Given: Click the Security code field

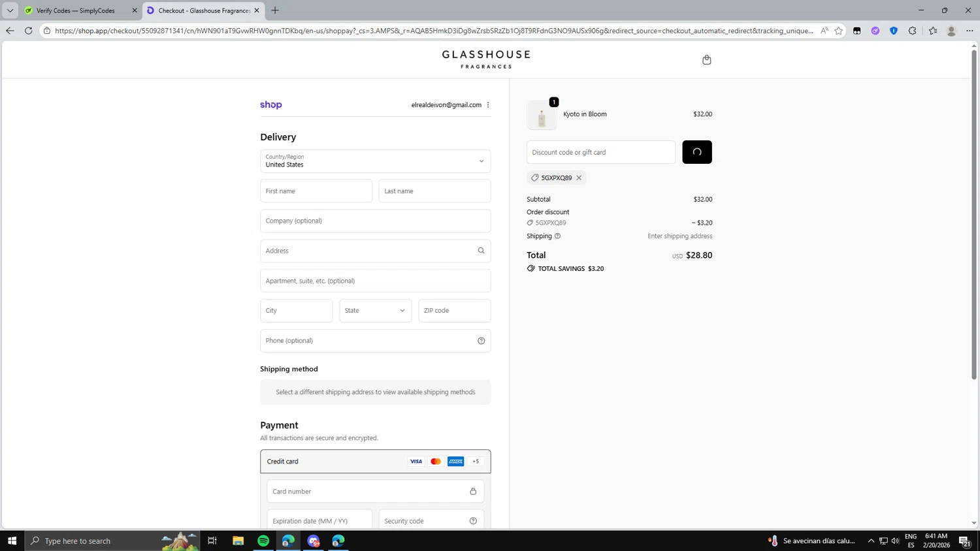Looking at the screenshot, I should [x=431, y=520].
